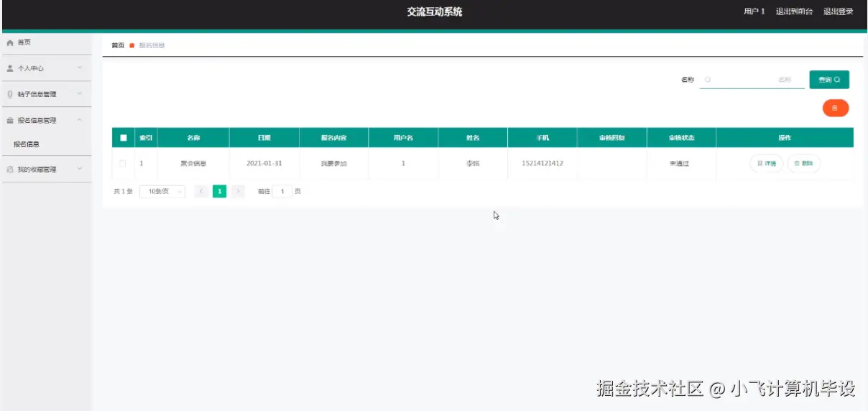This screenshot has width=868, height=411.
Task: Expand the 帖子信息管理 chevron
Action: [80, 94]
